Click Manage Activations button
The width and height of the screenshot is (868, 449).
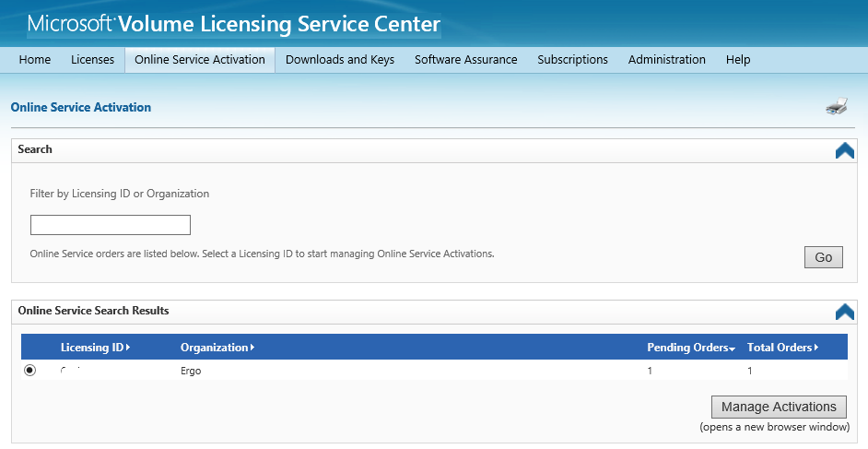tap(779, 407)
